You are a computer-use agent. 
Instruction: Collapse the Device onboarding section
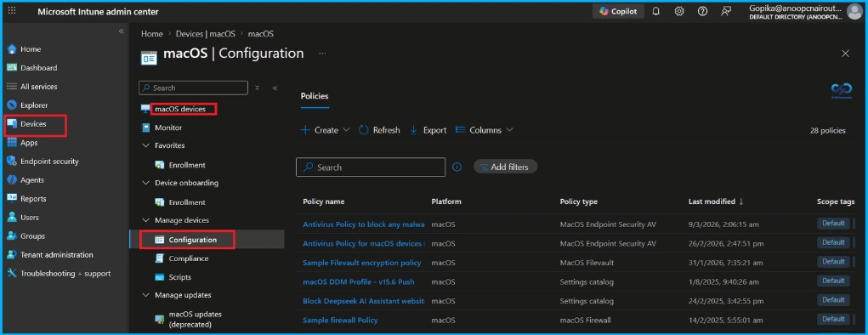click(x=145, y=183)
